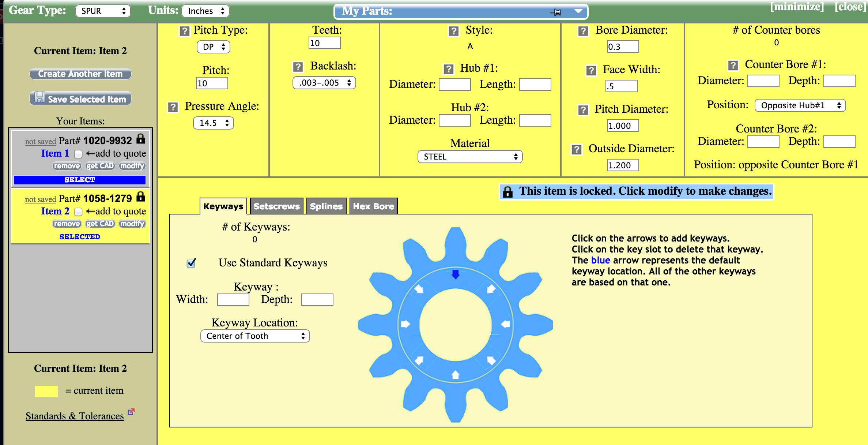This screenshot has width=868, height=445.
Task: Click the Splines tab
Action: point(325,206)
